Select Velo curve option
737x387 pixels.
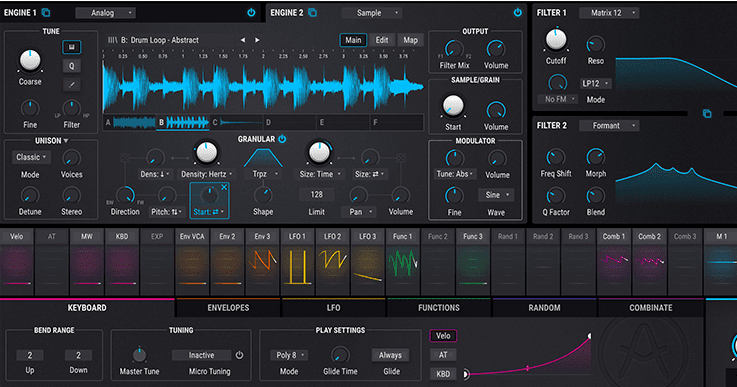pos(443,336)
